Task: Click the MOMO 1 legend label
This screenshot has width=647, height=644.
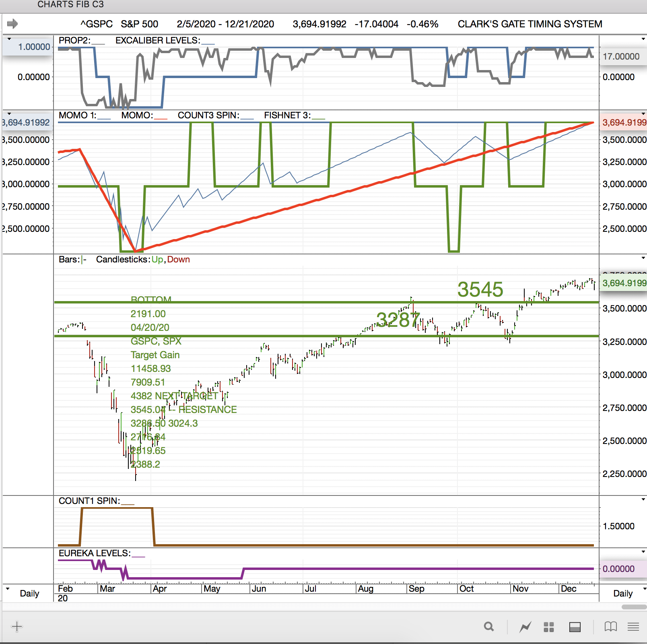Action: coord(78,115)
